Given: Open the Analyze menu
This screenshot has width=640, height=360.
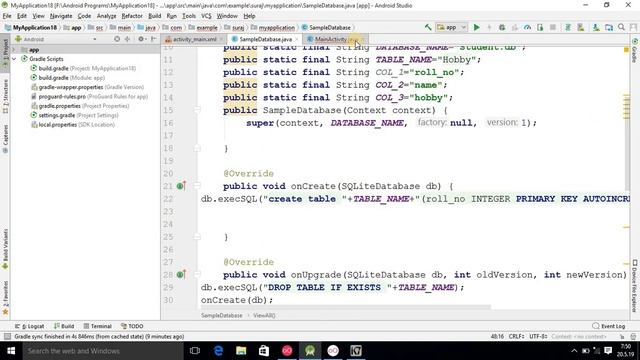Looking at the screenshot, I should [x=106, y=16].
